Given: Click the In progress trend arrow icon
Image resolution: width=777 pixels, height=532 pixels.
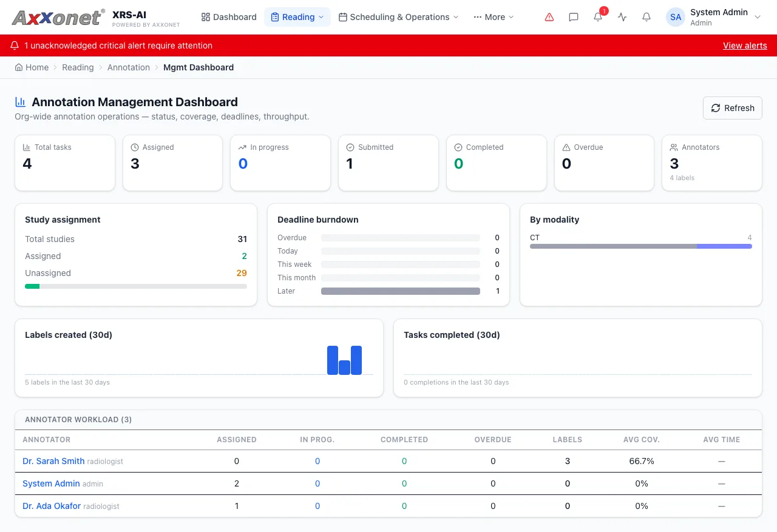Looking at the screenshot, I should pos(242,147).
